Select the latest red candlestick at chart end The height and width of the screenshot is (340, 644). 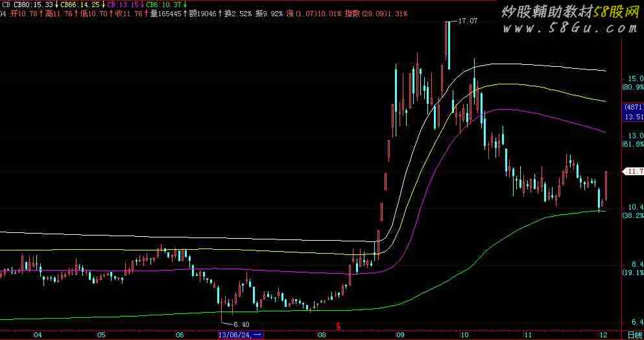(605, 186)
